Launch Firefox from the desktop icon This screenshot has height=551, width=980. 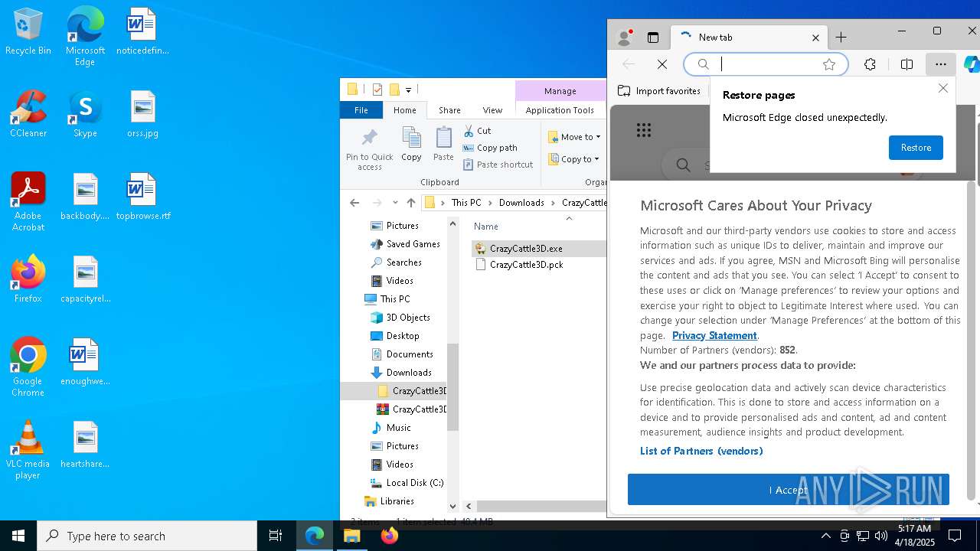(28, 280)
